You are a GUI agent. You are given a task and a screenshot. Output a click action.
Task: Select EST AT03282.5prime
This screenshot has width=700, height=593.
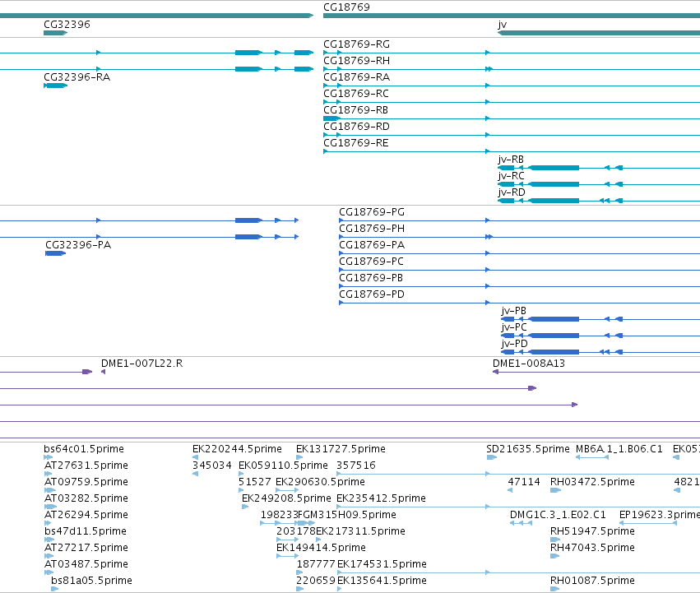coord(86,498)
